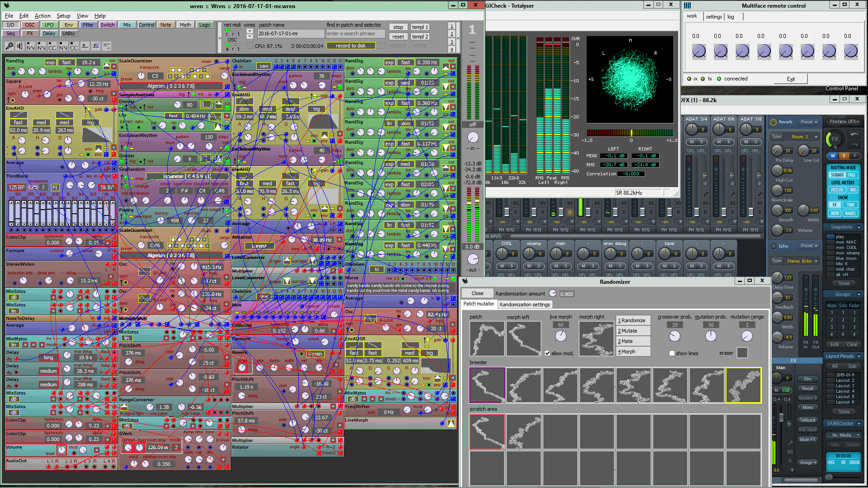Click the equal-lines layout icon in wren toolbar
The width and height of the screenshot is (868, 488).
(107, 46)
